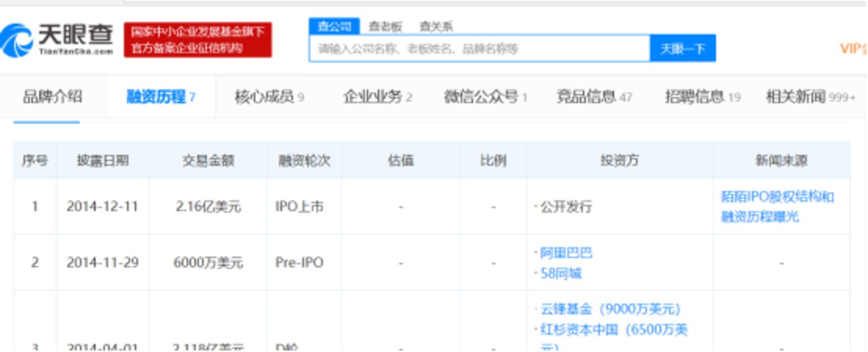Select the amount cell 6000万美元
868x352 pixels.
point(208,263)
